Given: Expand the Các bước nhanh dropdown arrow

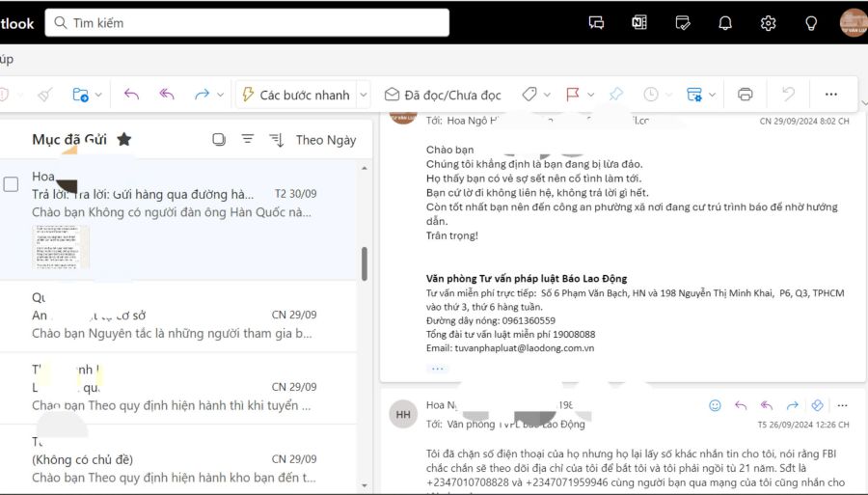Looking at the screenshot, I should point(364,95).
